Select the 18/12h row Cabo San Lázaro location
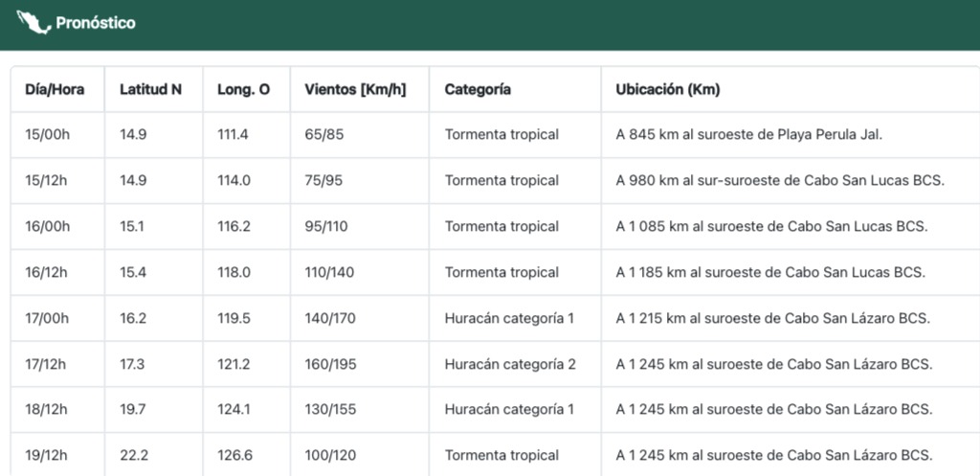The image size is (980, 476). pyautogui.click(x=774, y=410)
